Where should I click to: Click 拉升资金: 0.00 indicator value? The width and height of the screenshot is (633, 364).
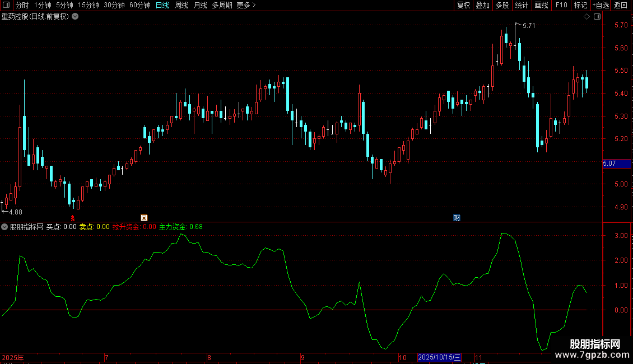pos(134,227)
